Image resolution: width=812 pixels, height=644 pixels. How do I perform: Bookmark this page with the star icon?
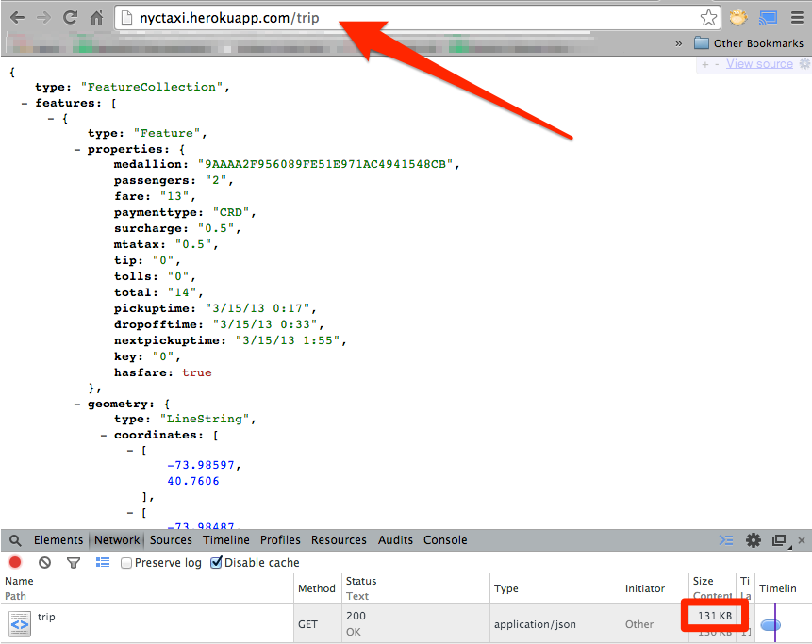point(708,18)
